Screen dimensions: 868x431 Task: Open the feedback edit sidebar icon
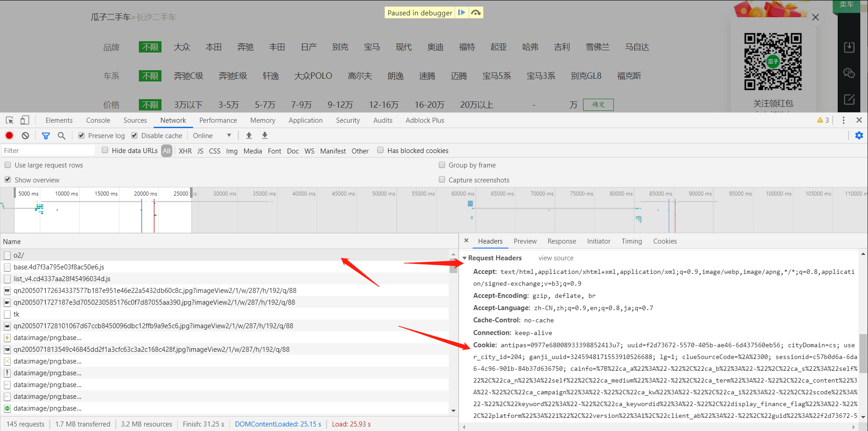pos(849,99)
